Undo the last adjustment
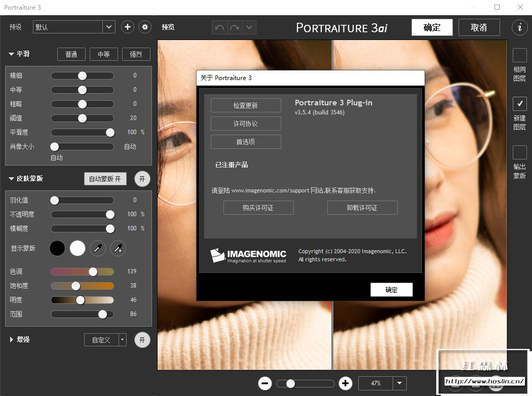532x396 pixels. coord(219,27)
